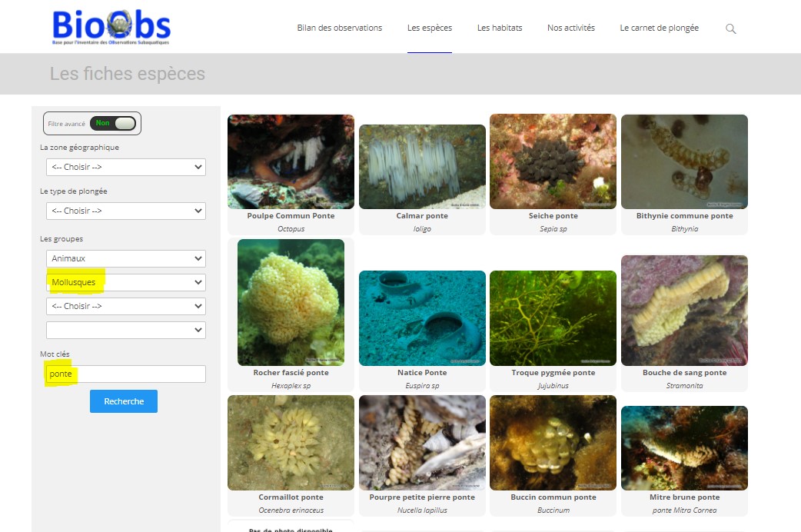Open Poulpe Commun Ponte photo
Image resolution: width=801 pixels, height=532 pixels.
coord(291,161)
